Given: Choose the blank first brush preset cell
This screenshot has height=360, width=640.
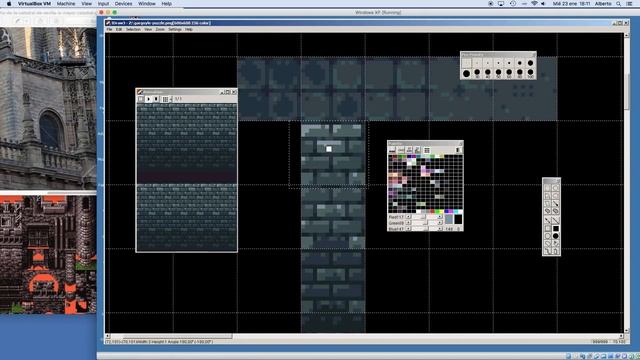Looking at the screenshot, I should (467, 63).
